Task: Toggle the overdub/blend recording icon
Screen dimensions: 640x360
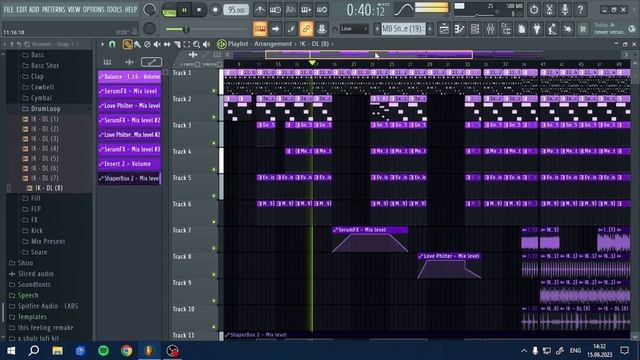Action: (306, 9)
